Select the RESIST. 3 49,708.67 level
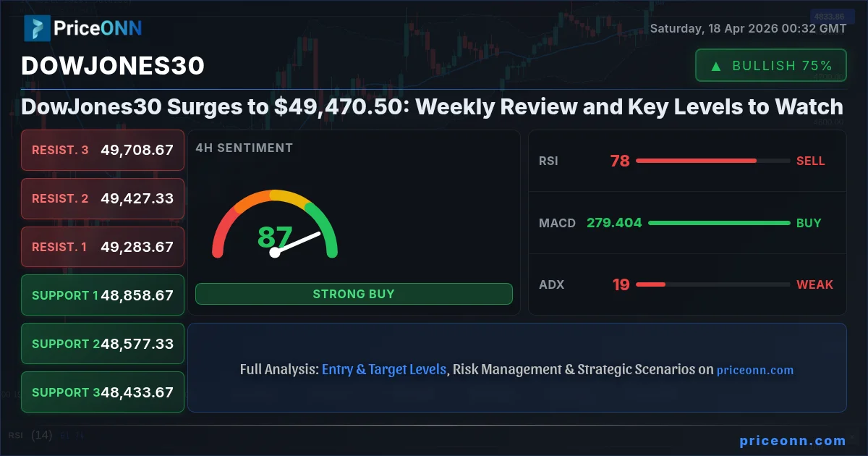 [x=103, y=150]
